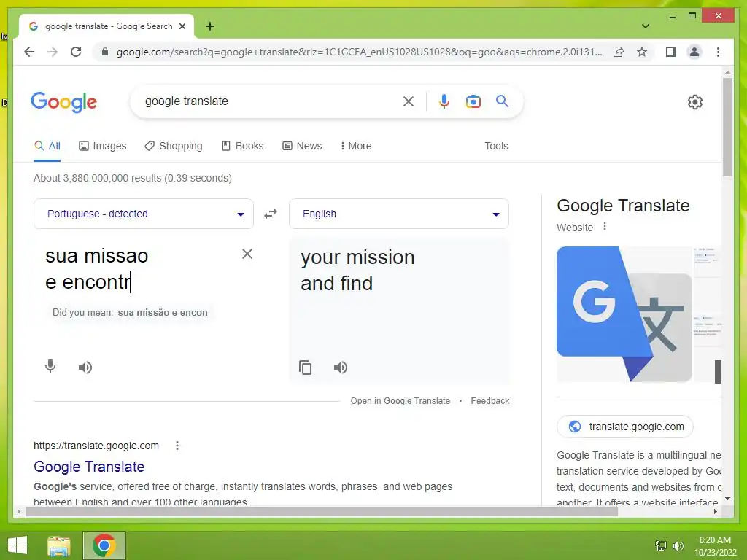Send Feedback on the translate widget
The height and width of the screenshot is (560, 747).
[x=489, y=401]
